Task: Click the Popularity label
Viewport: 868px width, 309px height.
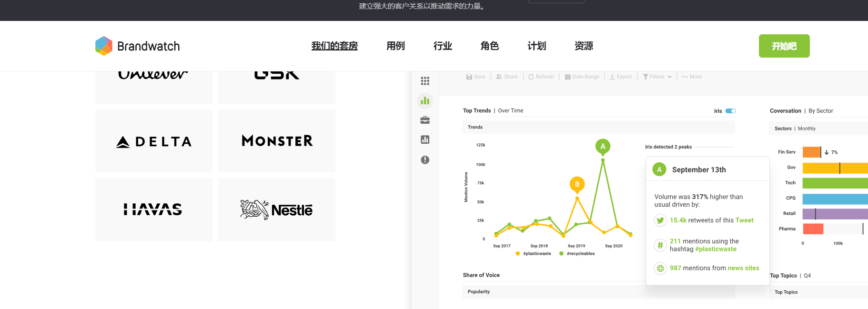Action: click(x=479, y=292)
